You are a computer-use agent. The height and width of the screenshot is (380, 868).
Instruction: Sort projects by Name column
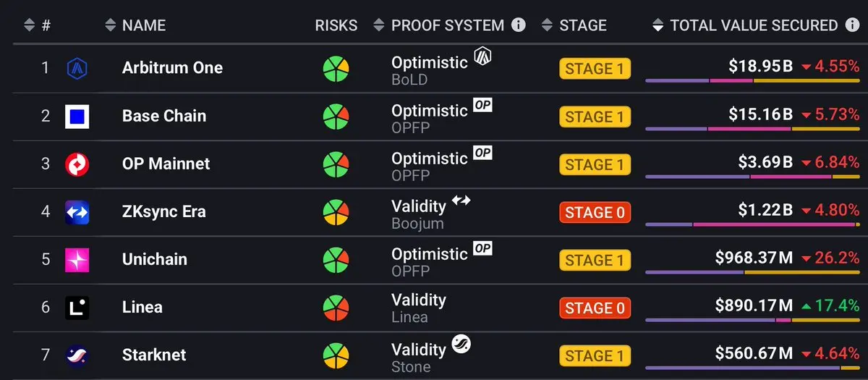[x=135, y=25]
